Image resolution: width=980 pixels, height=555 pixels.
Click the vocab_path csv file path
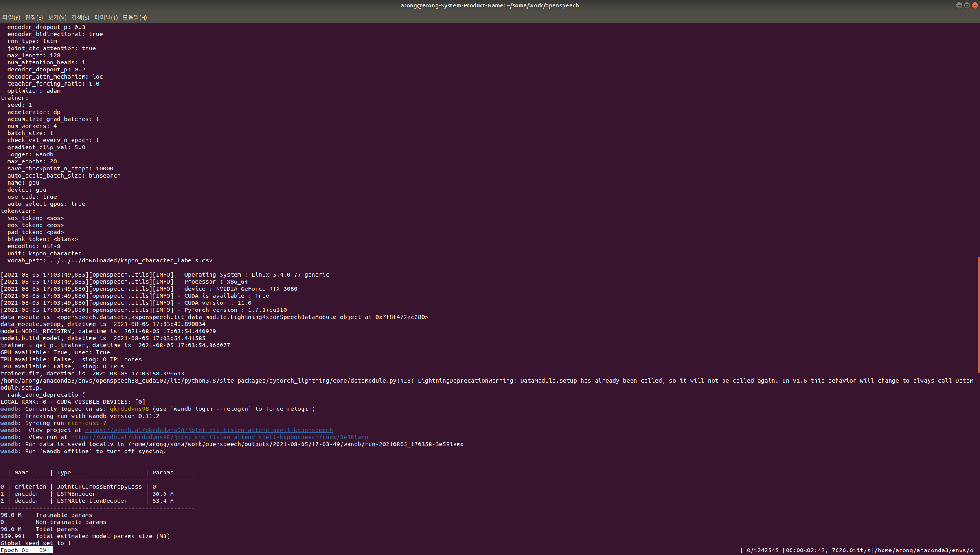click(131, 260)
